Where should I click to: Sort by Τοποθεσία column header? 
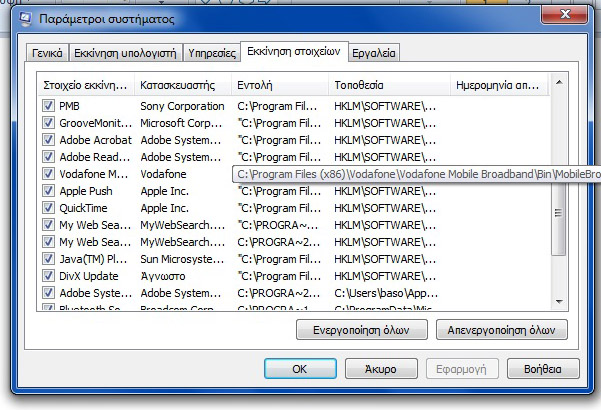[389, 85]
